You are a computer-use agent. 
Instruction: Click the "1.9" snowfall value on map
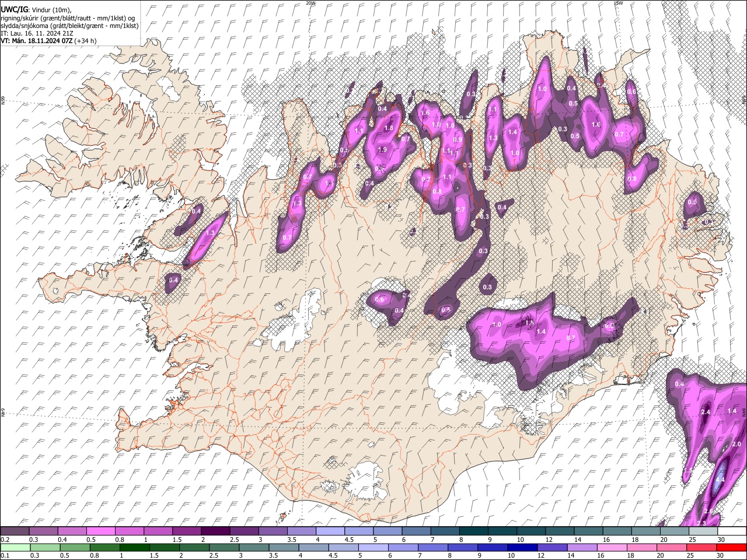click(382, 150)
